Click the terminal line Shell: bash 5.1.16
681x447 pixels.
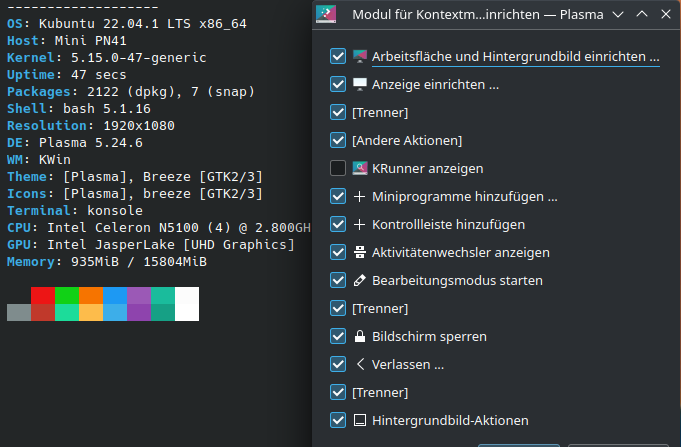[79, 109]
